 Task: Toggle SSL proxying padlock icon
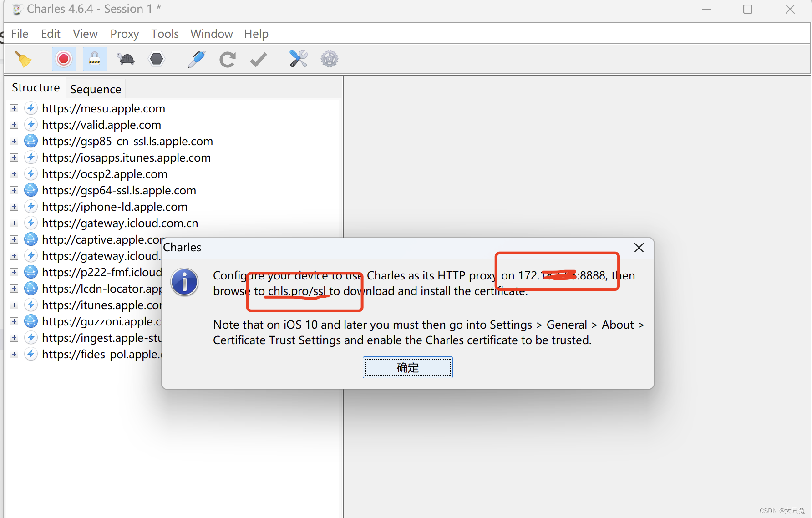pos(95,59)
